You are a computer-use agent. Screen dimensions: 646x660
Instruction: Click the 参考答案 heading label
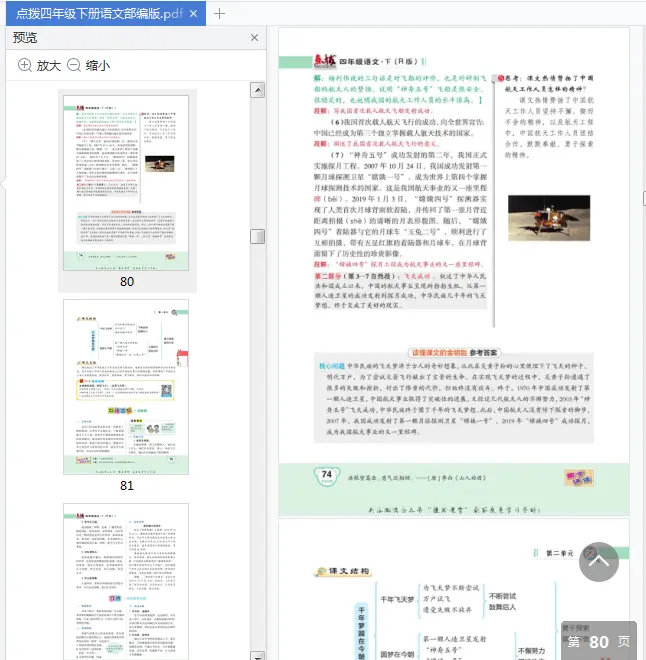[483, 353]
